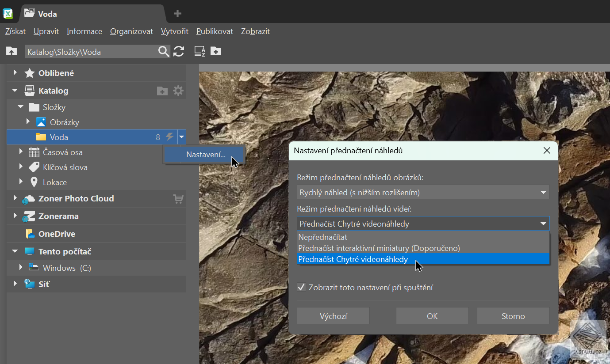
Task: Add folder to Katalog icon
Action: pos(162,91)
